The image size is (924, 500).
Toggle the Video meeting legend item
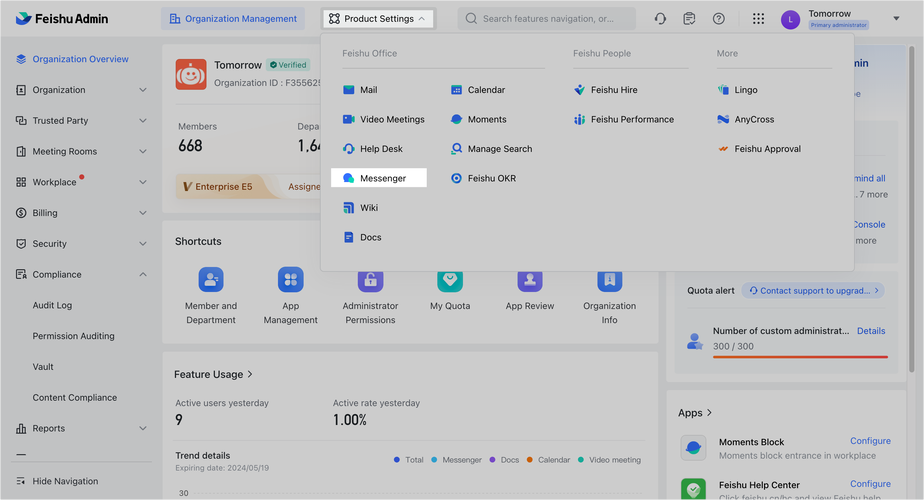[609, 460]
